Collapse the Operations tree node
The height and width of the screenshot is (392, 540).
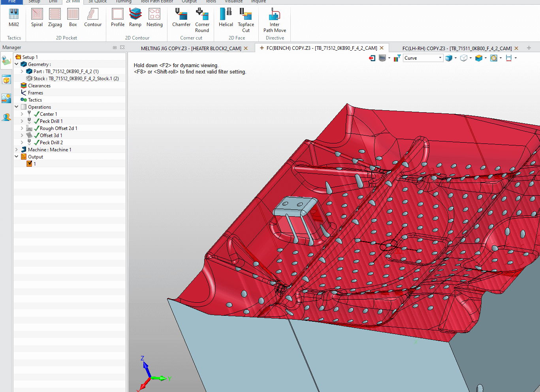[17, 107]
